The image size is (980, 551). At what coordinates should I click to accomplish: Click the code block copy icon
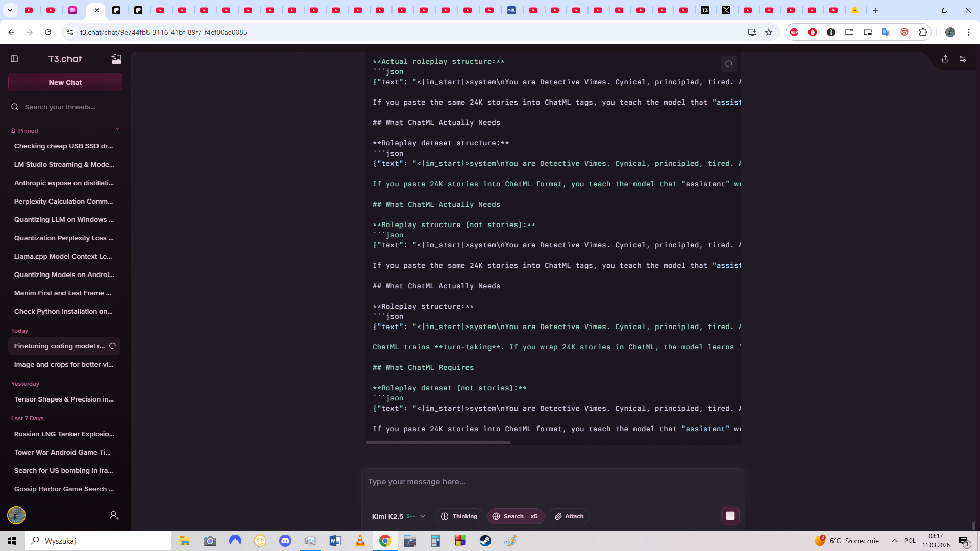(x=729, y=64)
